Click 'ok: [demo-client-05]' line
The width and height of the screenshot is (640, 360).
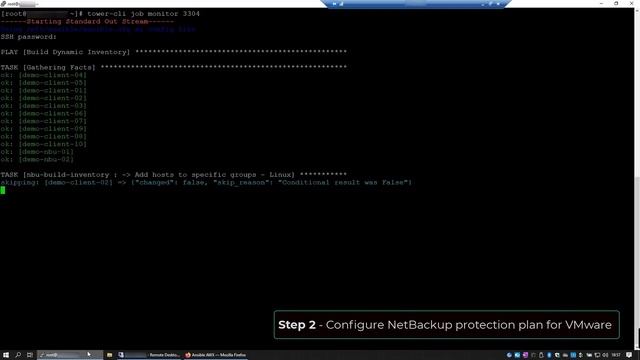(x=43, y=83)
